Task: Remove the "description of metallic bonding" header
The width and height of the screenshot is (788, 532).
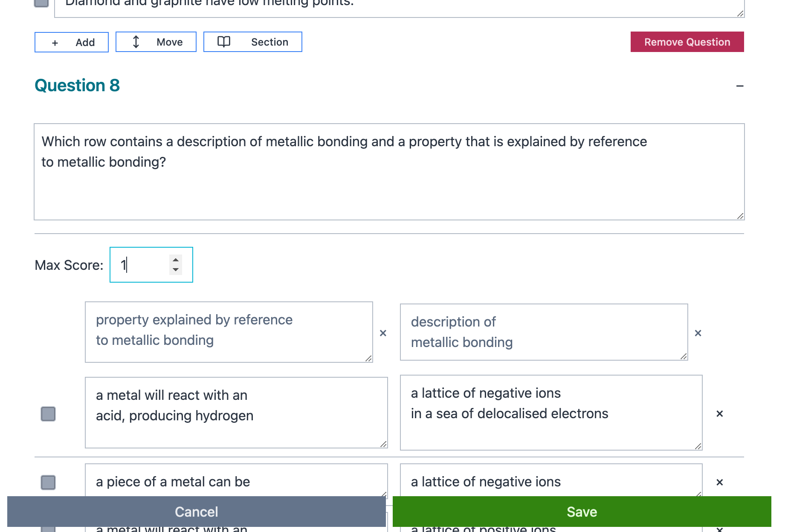Action: [x=698, y=333]
